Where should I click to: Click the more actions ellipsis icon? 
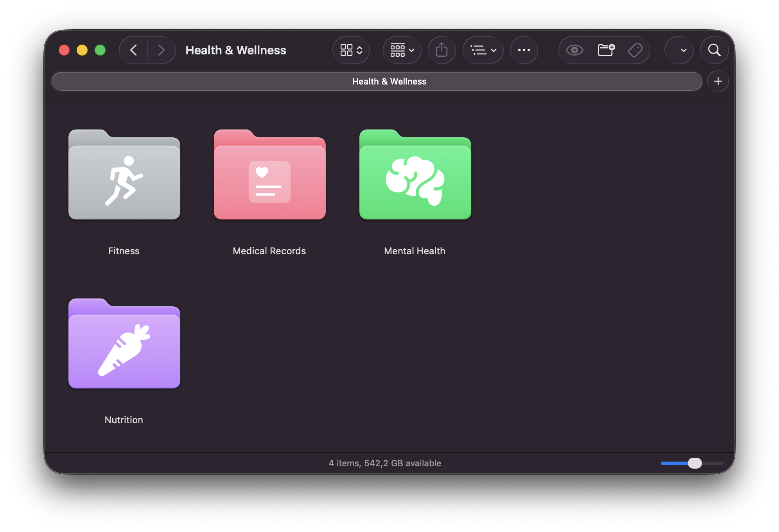pos(524,50)
